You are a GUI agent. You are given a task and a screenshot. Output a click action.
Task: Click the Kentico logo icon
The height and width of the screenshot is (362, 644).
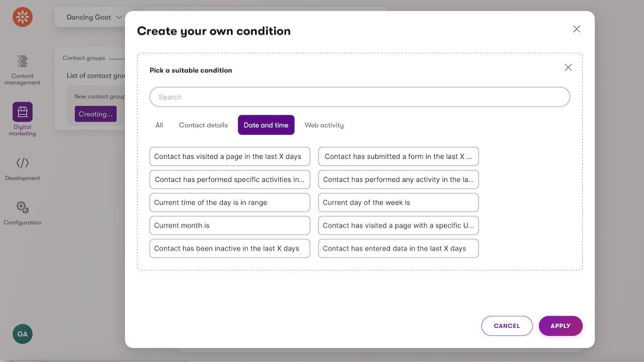[23, 17]
